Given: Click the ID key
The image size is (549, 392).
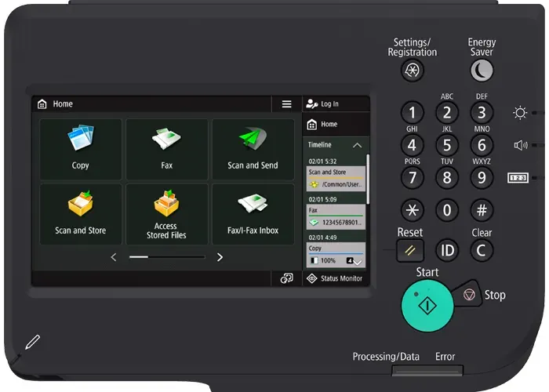Looking at the screenshot, I should (447, 251).
